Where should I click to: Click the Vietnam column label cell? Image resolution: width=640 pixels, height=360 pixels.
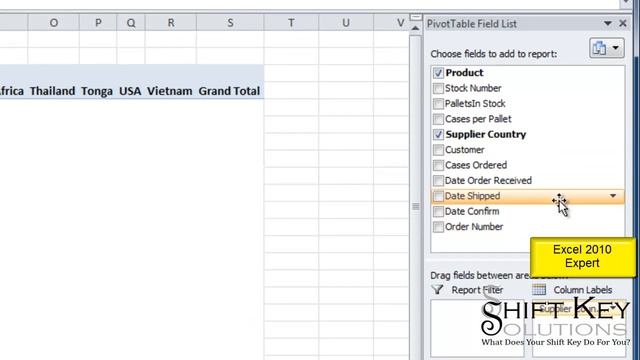point(170,91)
